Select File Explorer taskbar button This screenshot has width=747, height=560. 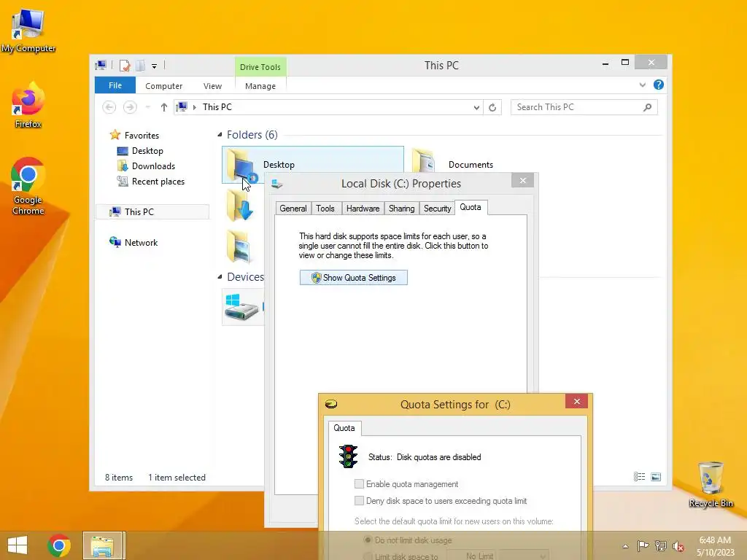(x=103, y=545)
